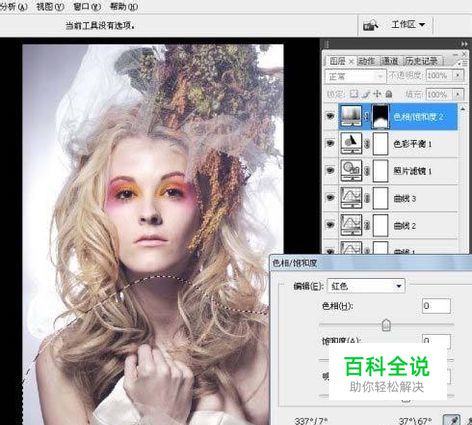
Task: Click the lock image pixels brush icon
Action: (366, 94)
